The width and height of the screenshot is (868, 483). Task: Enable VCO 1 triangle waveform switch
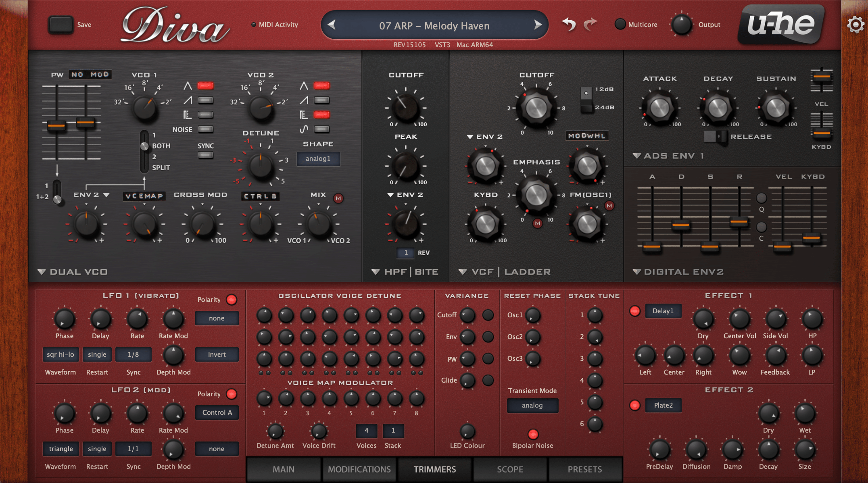coord(205,86)
